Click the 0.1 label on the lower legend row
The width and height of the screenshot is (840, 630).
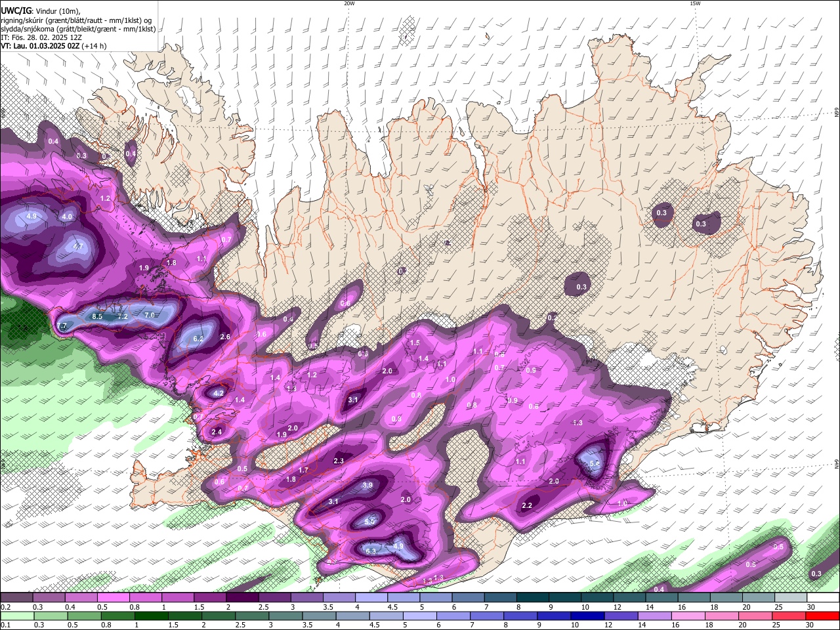point(5,625)
